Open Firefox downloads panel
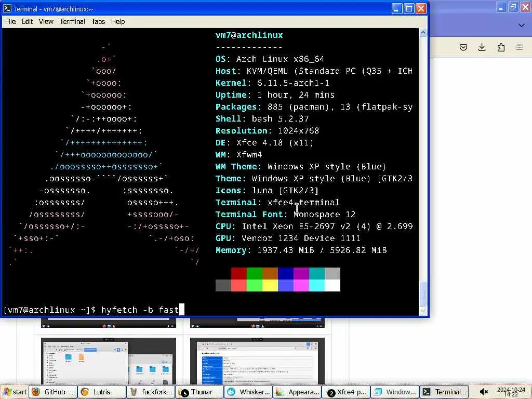Screen dimensions: 532x399 [x=482, y=47]
